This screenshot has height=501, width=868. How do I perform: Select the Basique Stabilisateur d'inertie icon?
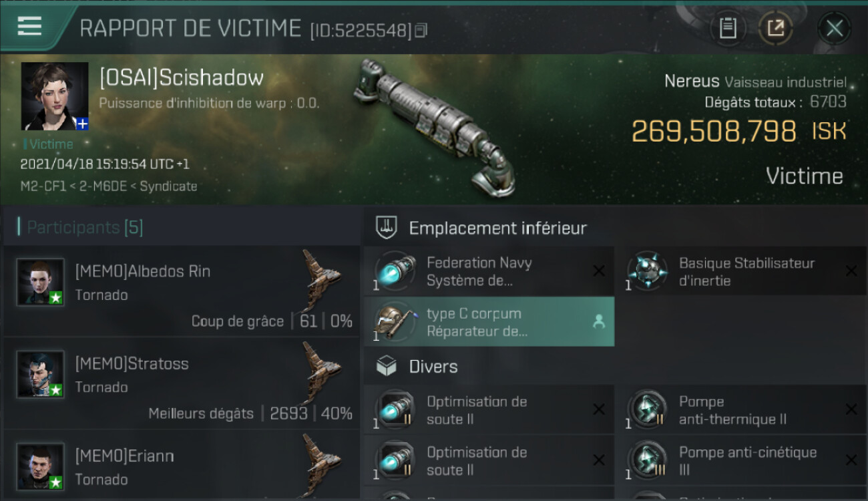648,272
